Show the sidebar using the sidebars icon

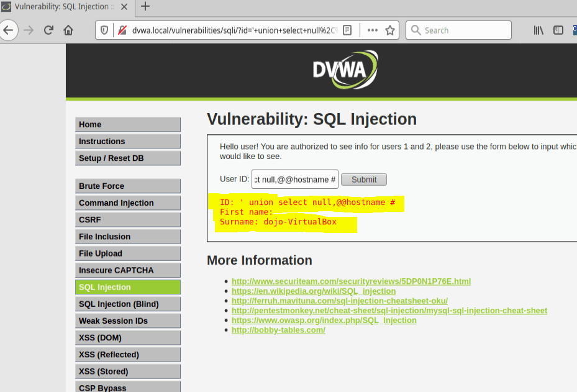tap(558, 30)
